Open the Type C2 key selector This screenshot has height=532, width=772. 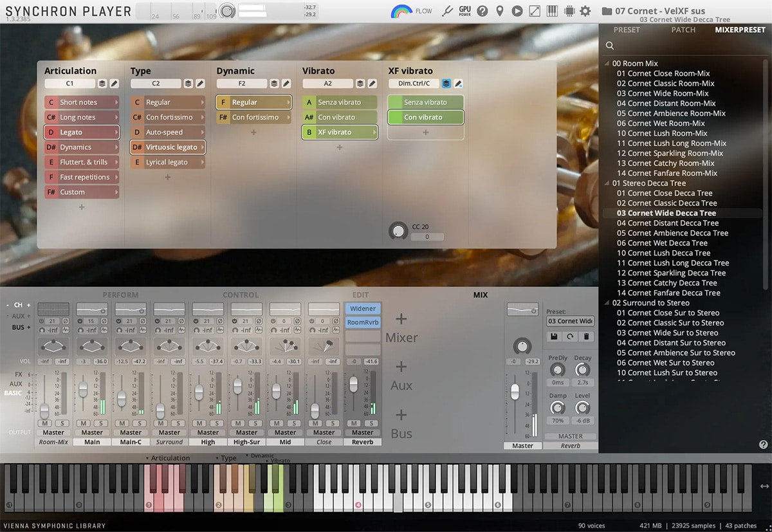tap(156, 84)
